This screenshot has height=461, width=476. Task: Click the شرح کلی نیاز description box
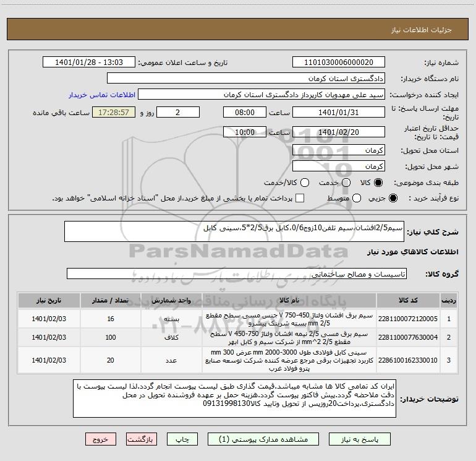234,231
